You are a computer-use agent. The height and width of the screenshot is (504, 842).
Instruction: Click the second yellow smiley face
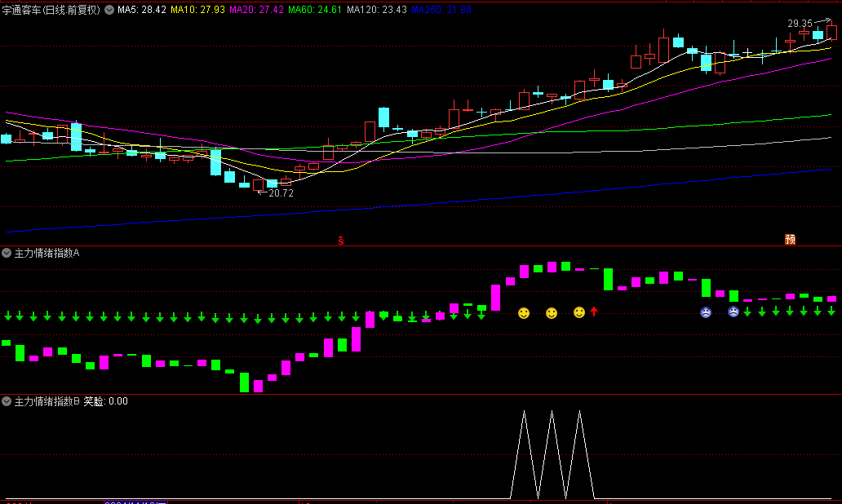click(552, 313)
